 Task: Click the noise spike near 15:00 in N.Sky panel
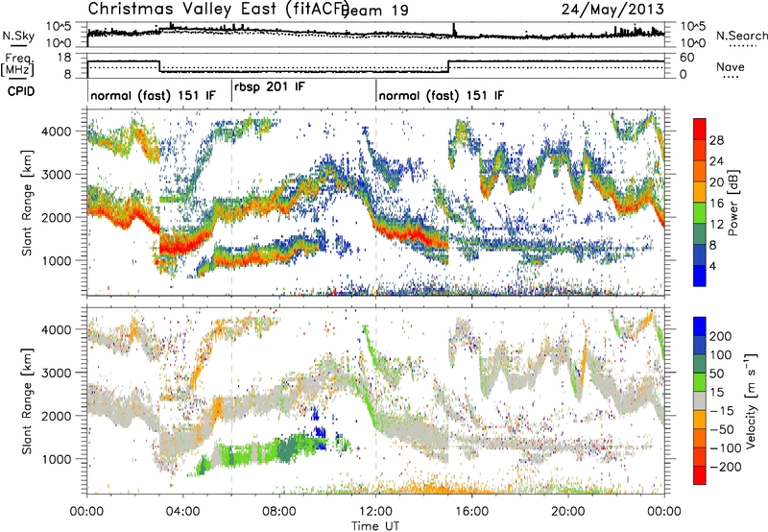click(454, 30)
